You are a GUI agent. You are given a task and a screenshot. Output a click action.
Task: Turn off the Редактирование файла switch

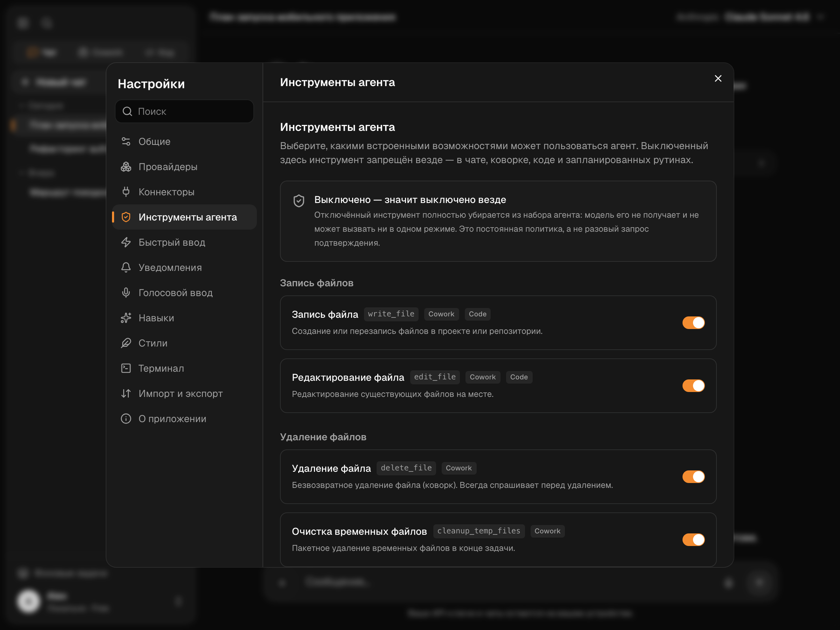(693, 386)
